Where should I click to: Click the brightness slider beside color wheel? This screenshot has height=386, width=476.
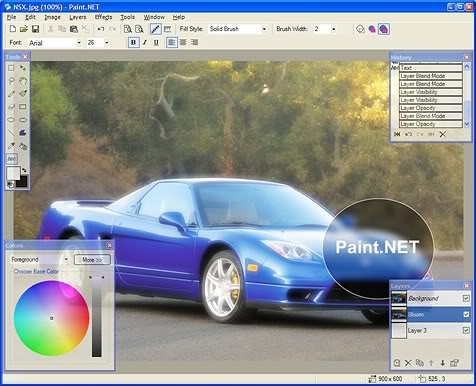(97, 317)
